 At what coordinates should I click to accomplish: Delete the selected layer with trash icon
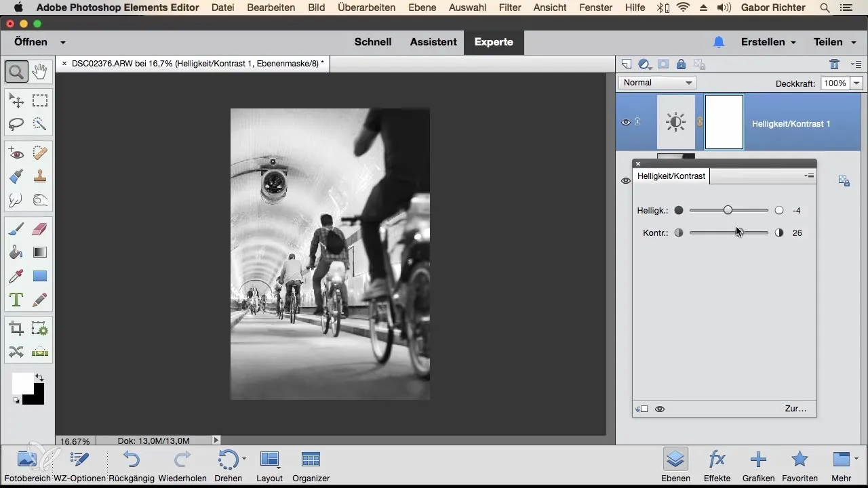coord(834,64)
